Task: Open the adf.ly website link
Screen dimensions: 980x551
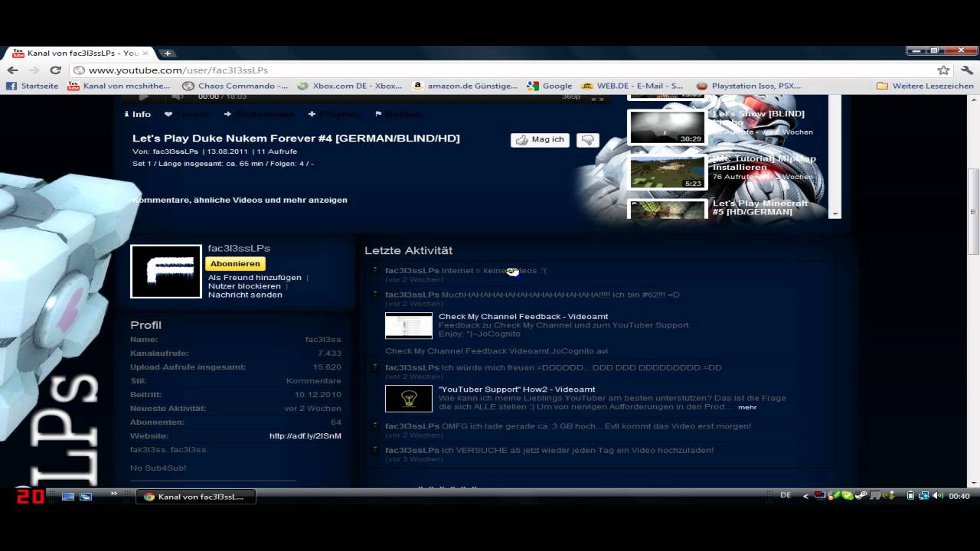Action: (305, 436)
